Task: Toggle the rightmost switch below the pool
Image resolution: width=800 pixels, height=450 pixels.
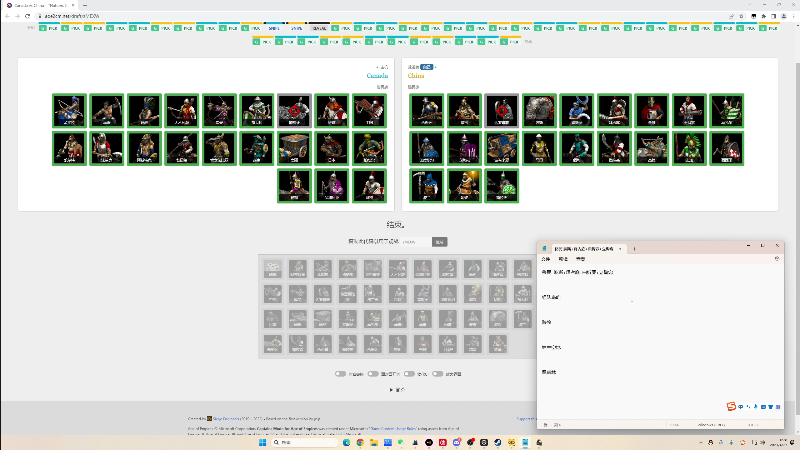Action: (437, 374)
